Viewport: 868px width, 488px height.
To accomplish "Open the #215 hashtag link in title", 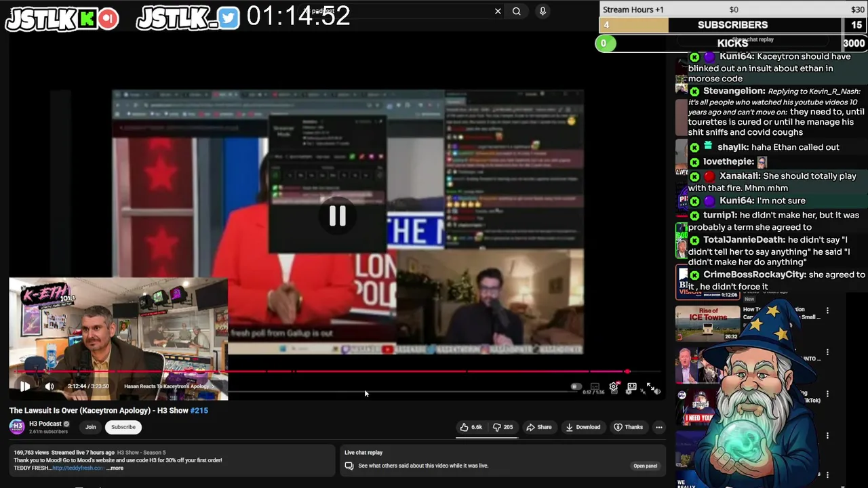I will pyautogui.click(x=199, y=411).
